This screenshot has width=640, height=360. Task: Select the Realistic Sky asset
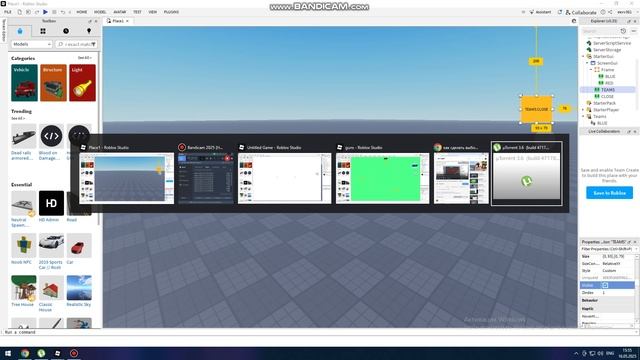pos(79,291)
